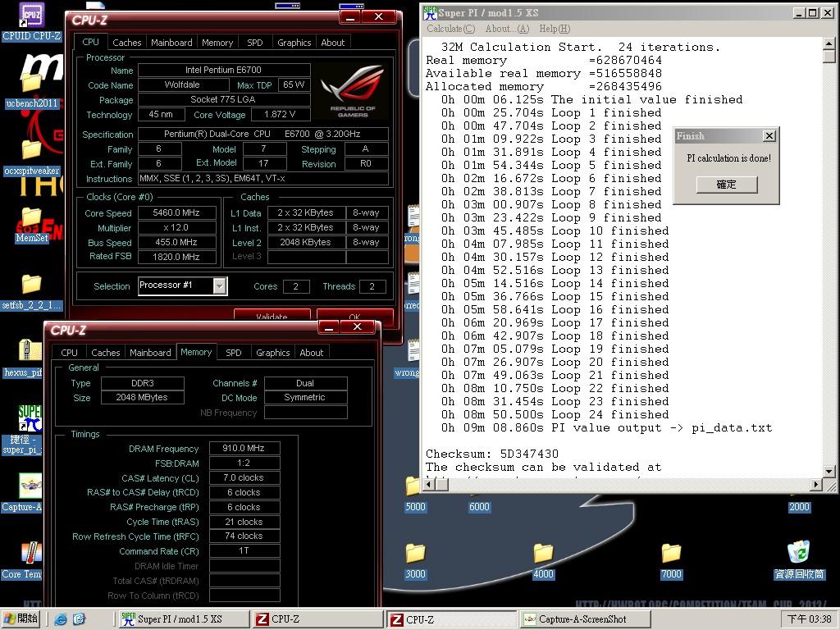Click Validate button in CPU-Z
The width and height of the screenshot is (840, 630).
[272, 315]
